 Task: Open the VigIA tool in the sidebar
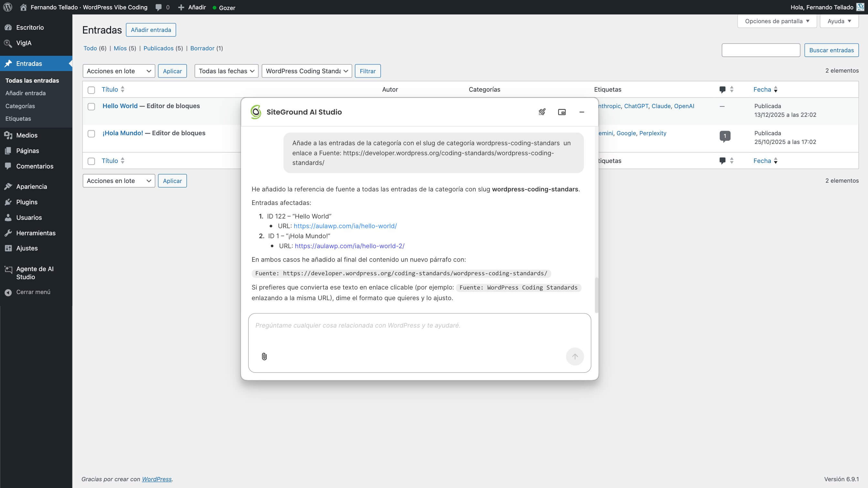24,43
